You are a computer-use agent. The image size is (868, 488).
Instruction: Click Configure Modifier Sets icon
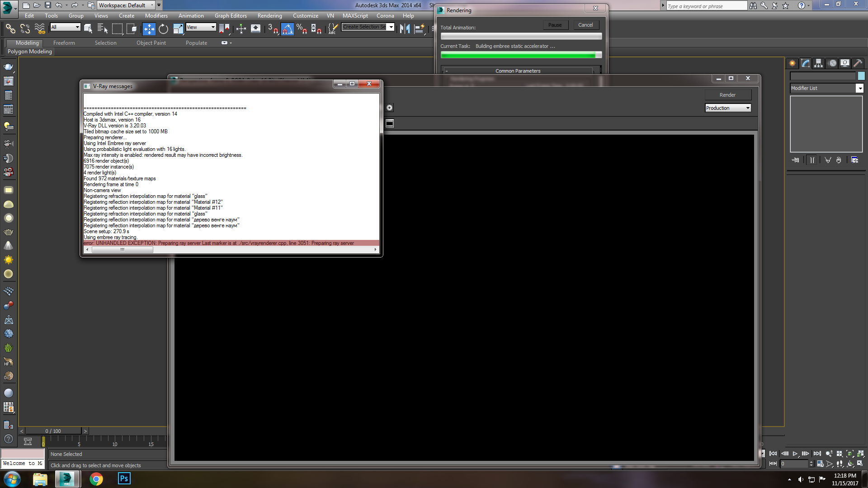854,160
